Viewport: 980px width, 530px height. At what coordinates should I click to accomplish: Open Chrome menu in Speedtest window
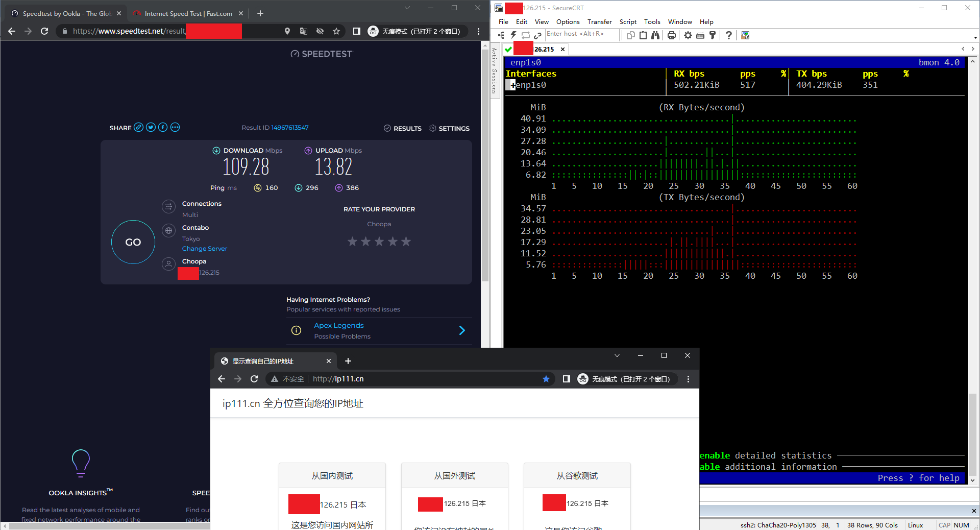(x=478, y=31)
